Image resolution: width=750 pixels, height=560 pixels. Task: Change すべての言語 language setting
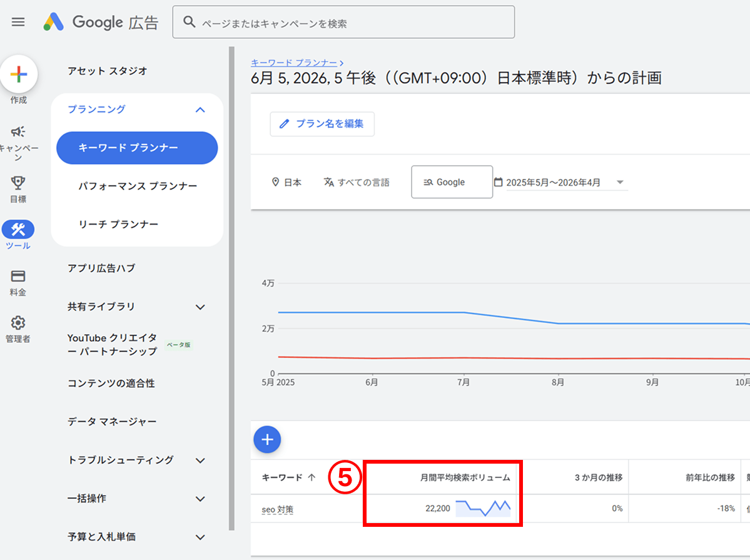357,182
